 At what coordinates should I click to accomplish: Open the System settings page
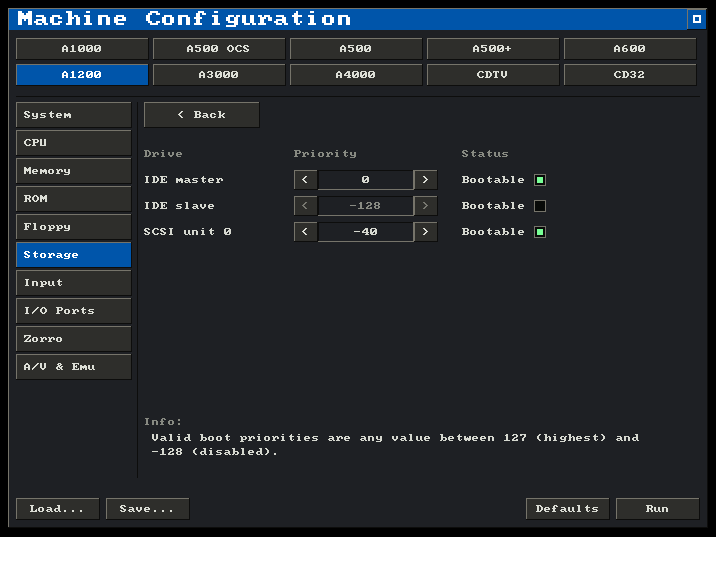74,115
